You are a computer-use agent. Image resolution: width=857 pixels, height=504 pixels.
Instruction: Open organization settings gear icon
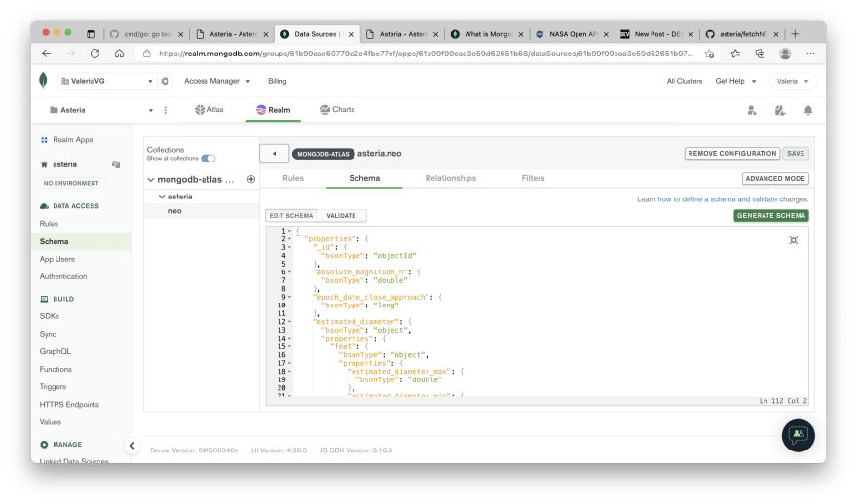(165, 81)
